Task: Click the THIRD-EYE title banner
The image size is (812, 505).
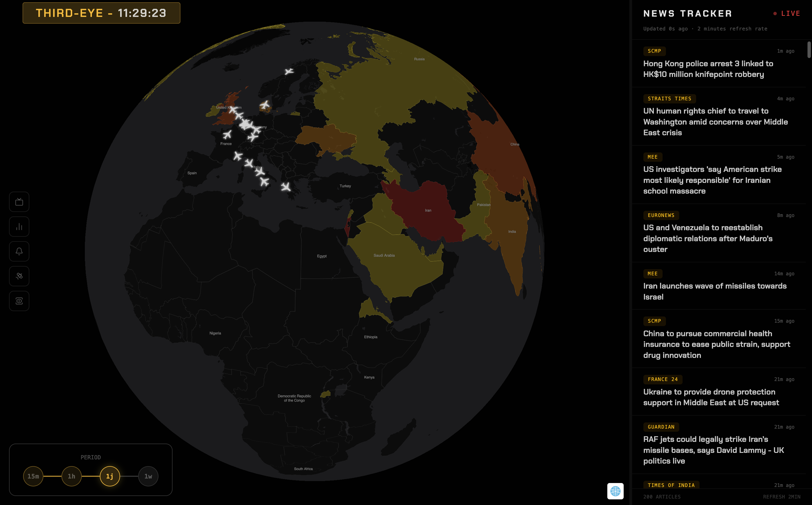Action: (x=101, y=13)
